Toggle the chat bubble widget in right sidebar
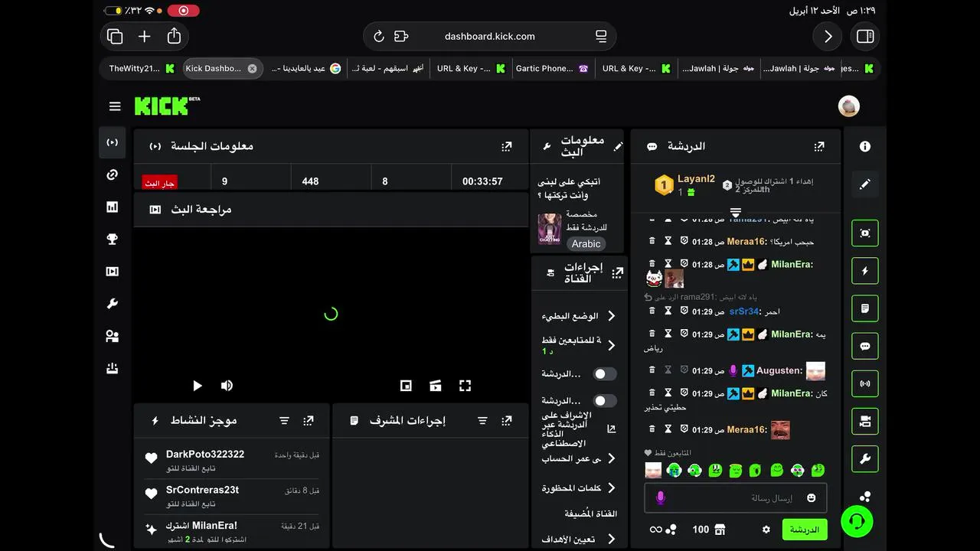This screenshot has width=980, height=551. point(865,346)
